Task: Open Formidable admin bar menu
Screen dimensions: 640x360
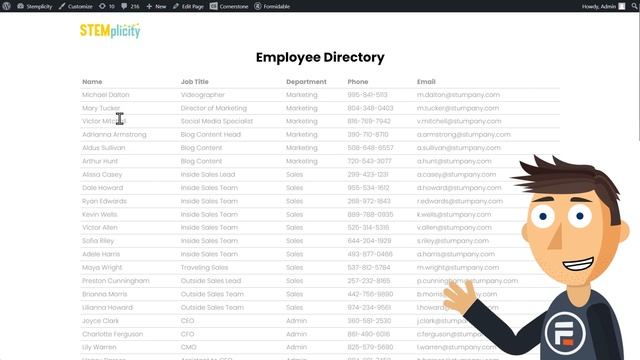Action: [x=272, y=6]
